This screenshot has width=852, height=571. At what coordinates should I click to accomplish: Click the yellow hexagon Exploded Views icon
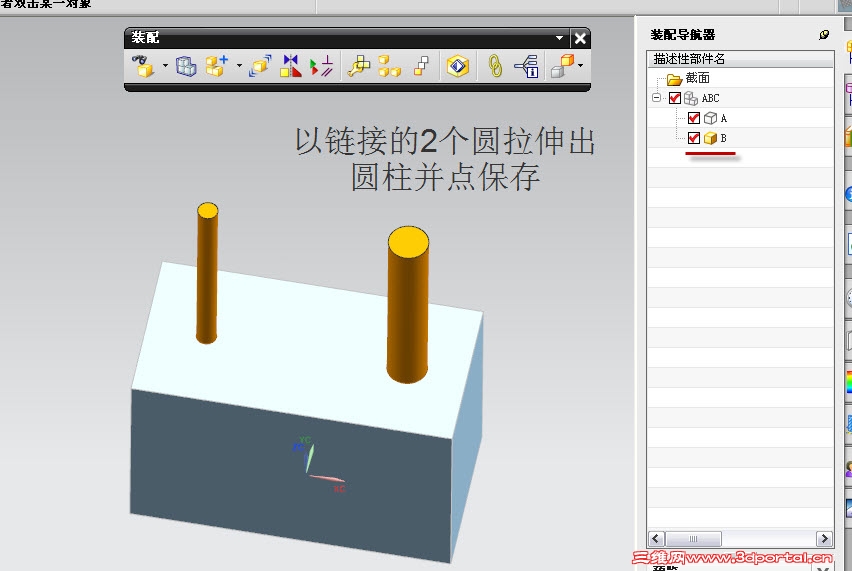(458, 66)
